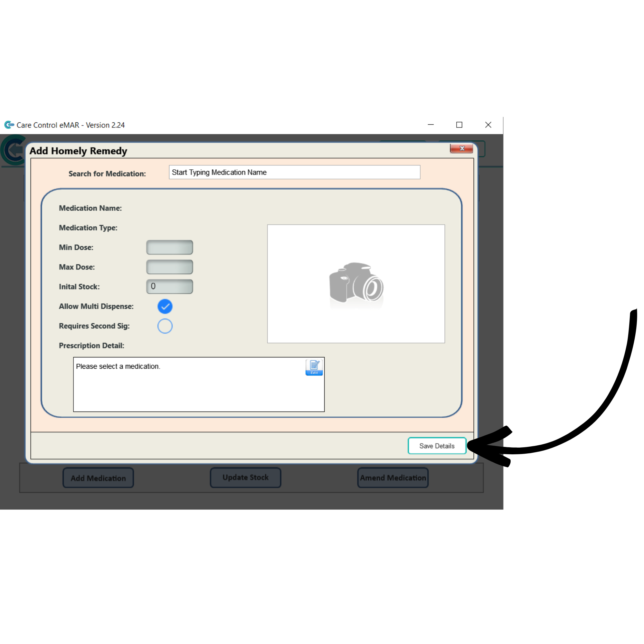Click the camera photo placeholder
The height and width of the screenshot is (644, 644).
[356, 284]
